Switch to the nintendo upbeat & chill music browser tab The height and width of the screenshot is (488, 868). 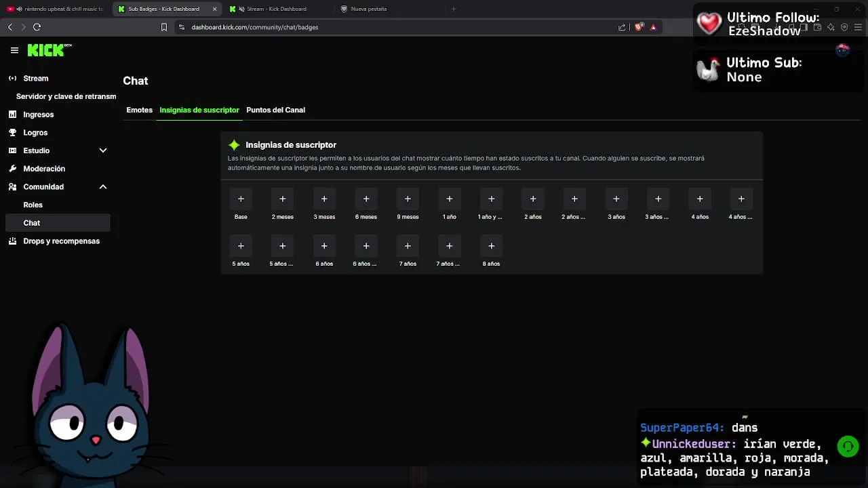[56, 9]
